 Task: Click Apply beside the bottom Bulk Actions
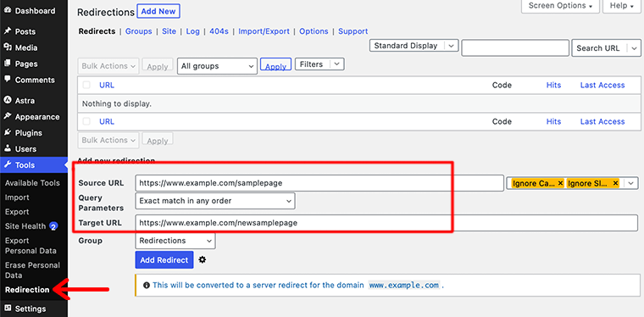point(158,140)
